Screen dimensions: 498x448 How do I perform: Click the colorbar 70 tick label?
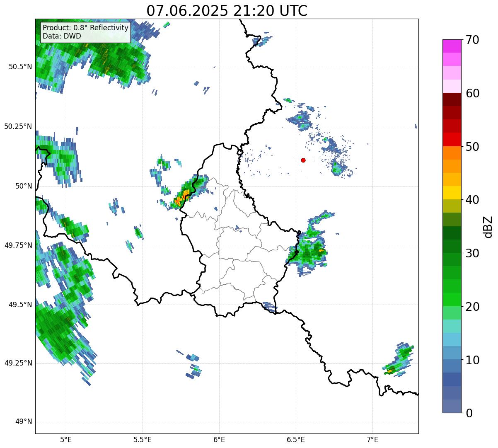coord(472,40)
